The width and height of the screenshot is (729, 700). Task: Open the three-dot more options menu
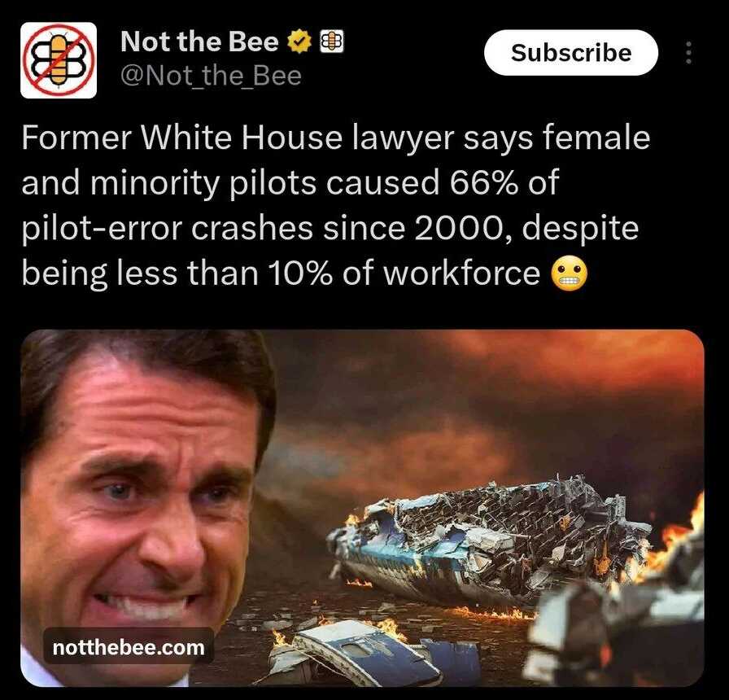pos(688,53)
